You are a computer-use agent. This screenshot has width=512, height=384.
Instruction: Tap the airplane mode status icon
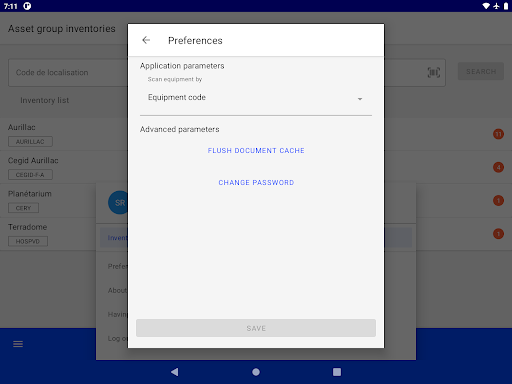tap(497, 6)
